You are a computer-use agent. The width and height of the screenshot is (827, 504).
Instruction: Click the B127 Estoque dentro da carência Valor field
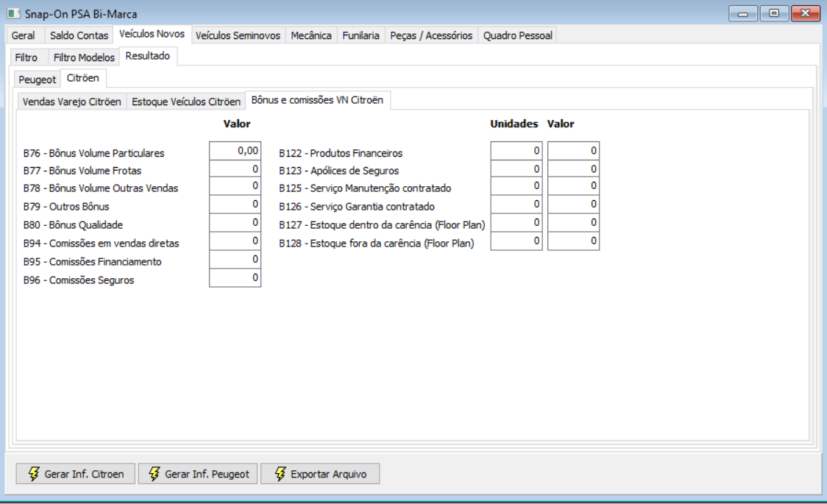tap(573, 222)
